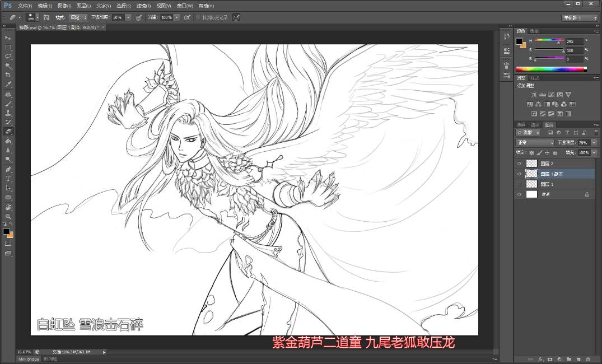Open the 窗口(W) menu
Image resolution: width=602 pixels, height=364 pixels.
pyautogui.click(x=185, y=6)
